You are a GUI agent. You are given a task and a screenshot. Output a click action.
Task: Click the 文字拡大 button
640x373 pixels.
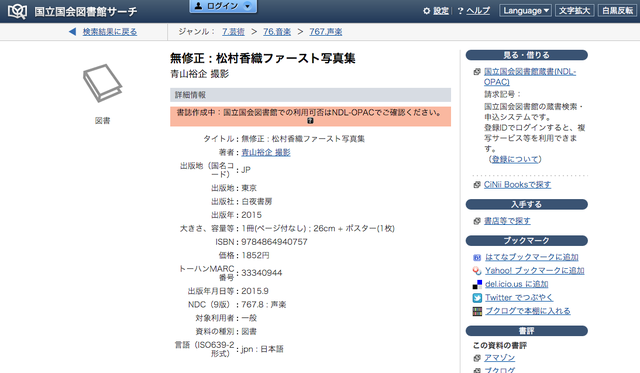[574, 11]
